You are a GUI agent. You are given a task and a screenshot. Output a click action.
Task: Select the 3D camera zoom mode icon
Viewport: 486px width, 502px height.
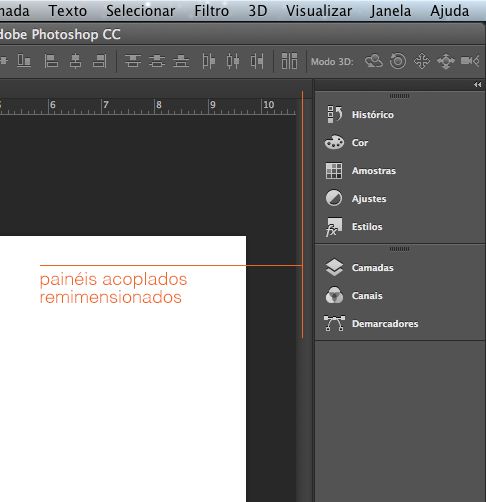tap(470, 61)
